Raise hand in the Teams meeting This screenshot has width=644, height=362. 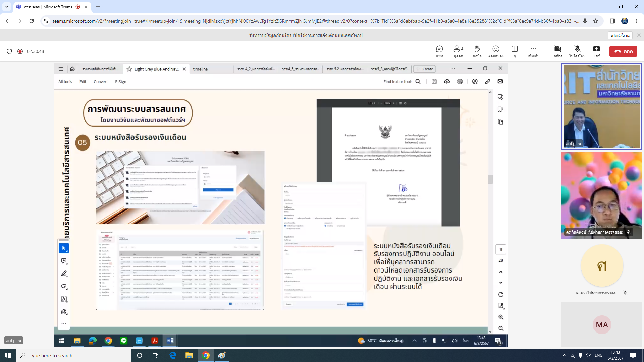point(477,51)
